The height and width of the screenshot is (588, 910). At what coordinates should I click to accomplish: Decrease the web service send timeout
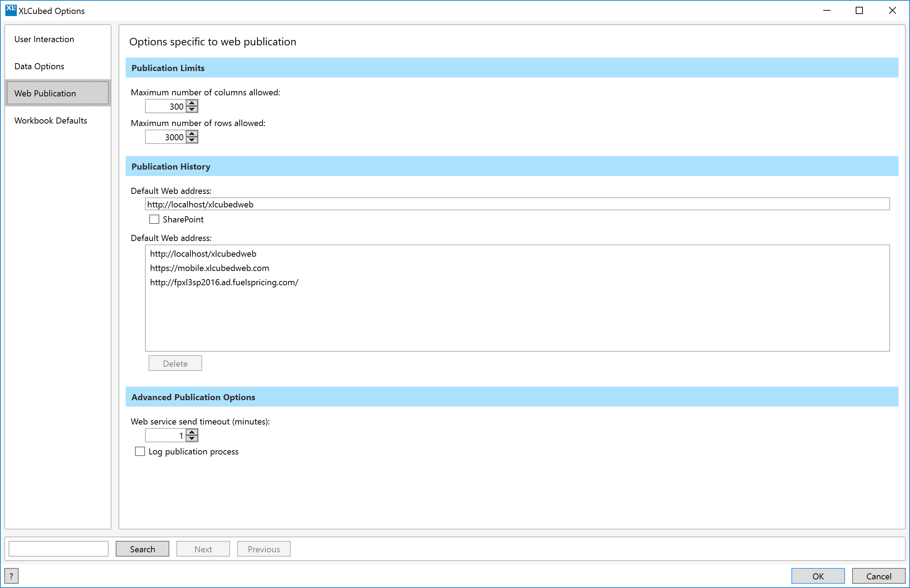click(x=192, y=438)
